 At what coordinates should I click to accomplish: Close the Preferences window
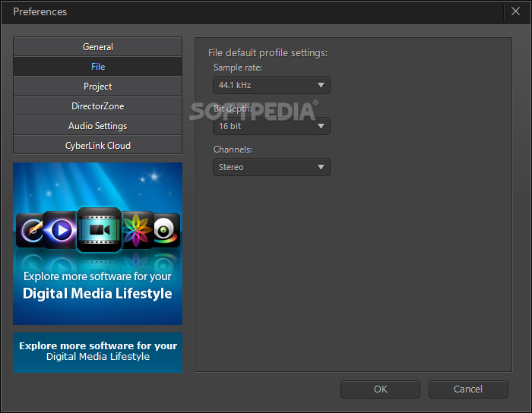(515, 11)
